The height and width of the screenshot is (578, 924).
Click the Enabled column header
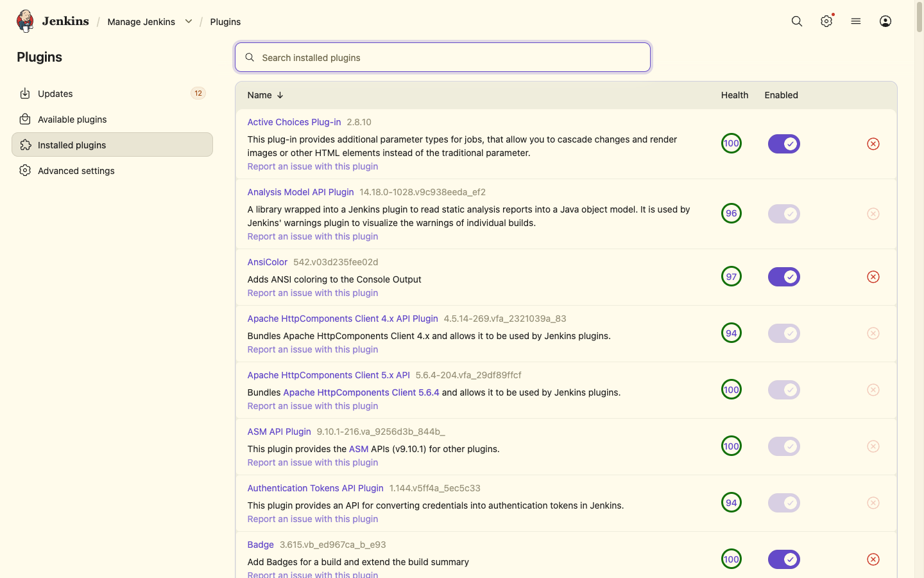point(781,95)
